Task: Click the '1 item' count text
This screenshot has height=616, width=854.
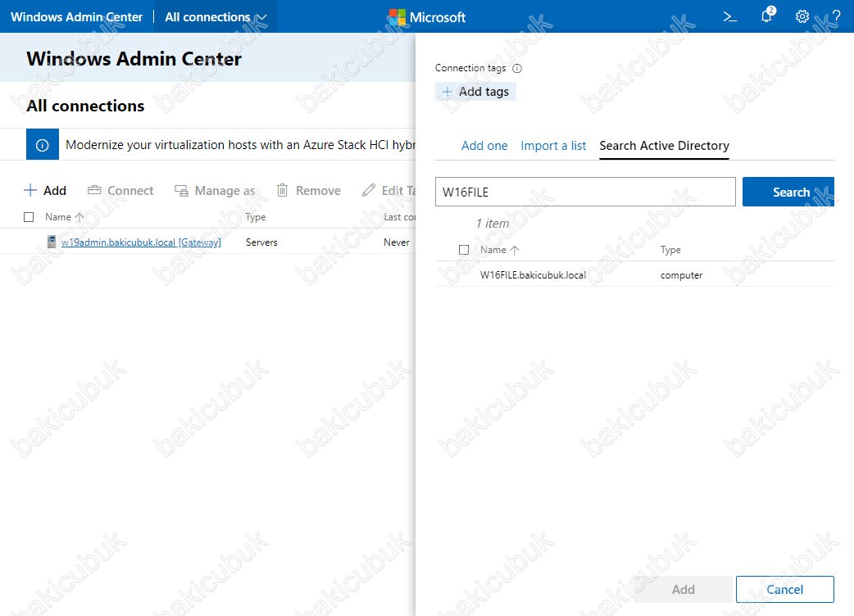Action: pos(493,224)
